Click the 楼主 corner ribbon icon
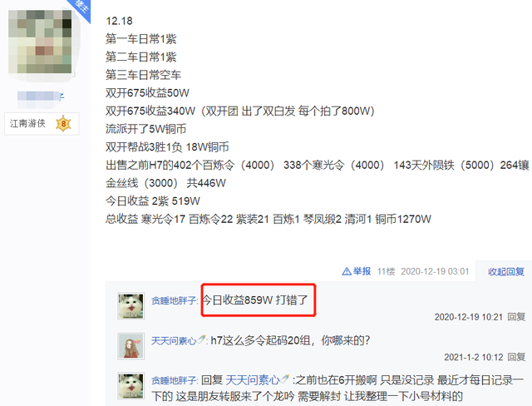532x406 pixels. (x=81, y=8)
